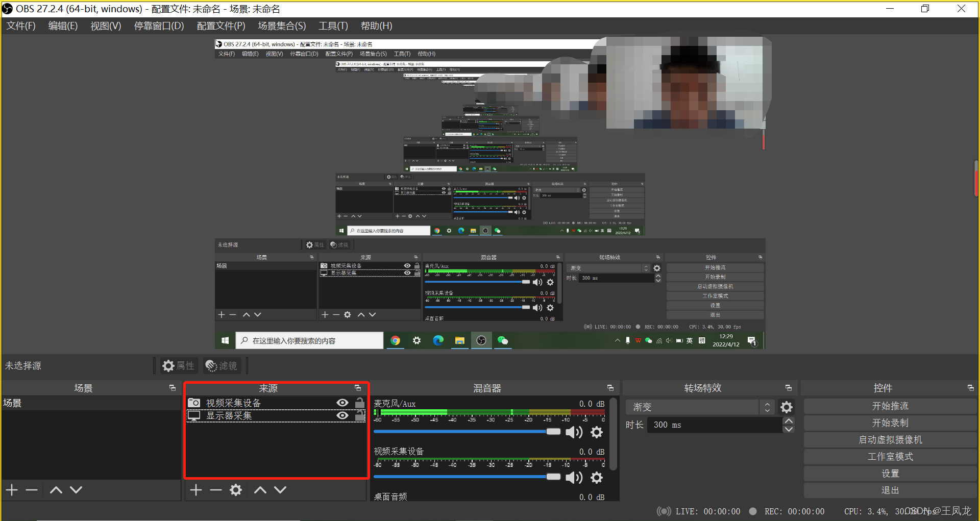Open the 帮助(H) menu
The image size is (980, 521).
[x=376, y=26]
